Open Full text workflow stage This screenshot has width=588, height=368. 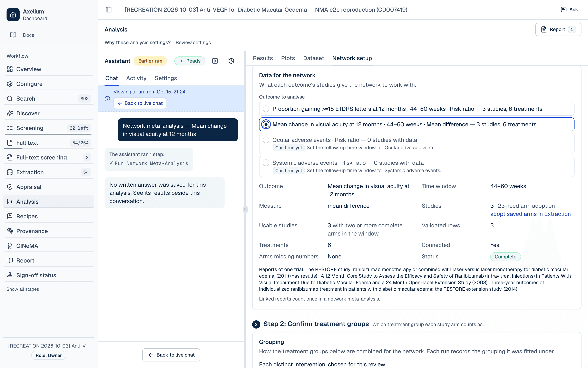[49, 143]
